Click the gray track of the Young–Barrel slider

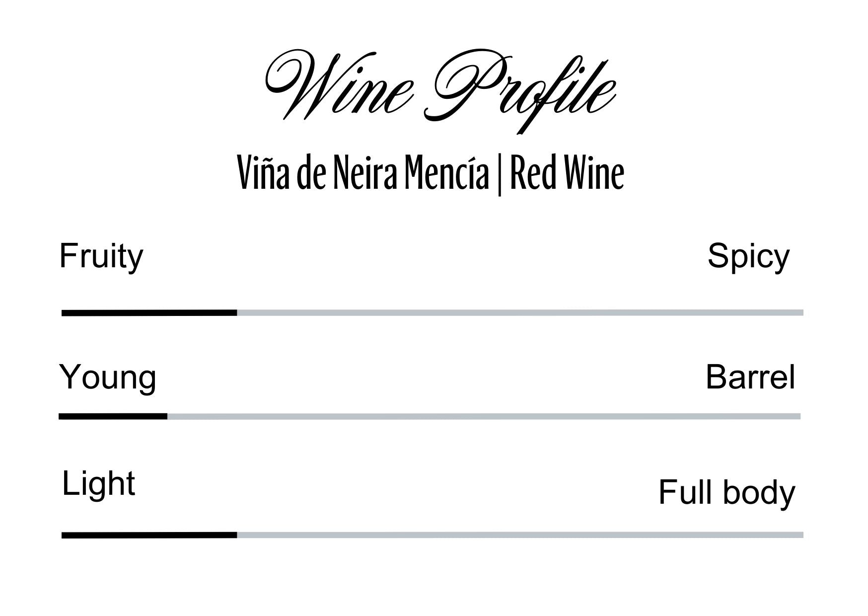click(484, 416)
